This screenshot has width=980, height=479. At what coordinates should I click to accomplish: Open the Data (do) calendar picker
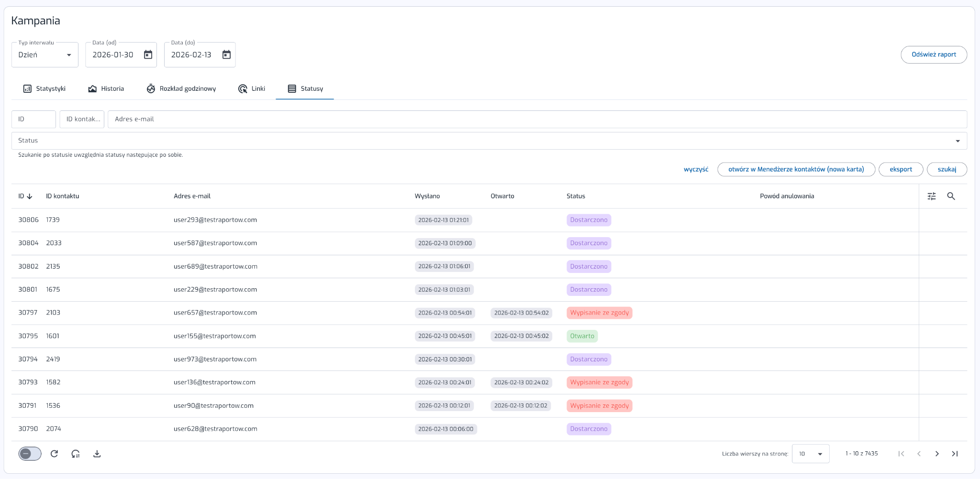226,55
